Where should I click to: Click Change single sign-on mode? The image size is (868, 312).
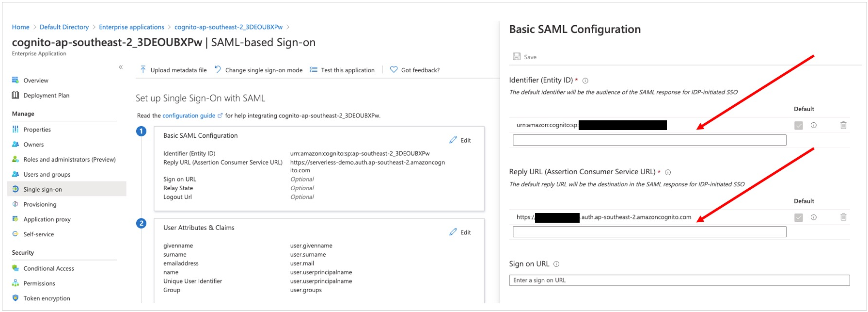pos(264,70)
